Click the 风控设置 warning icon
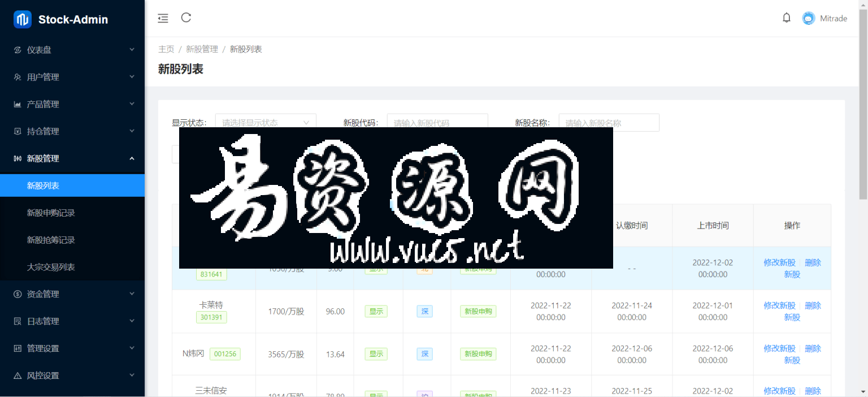Screen dimensions: 868x397 click(x=18, y=376)
